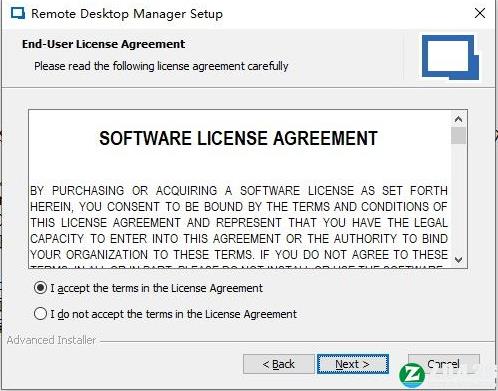Go to the next step with Next button
Viewport: 498px width, 391px height.
coord(353,364)
